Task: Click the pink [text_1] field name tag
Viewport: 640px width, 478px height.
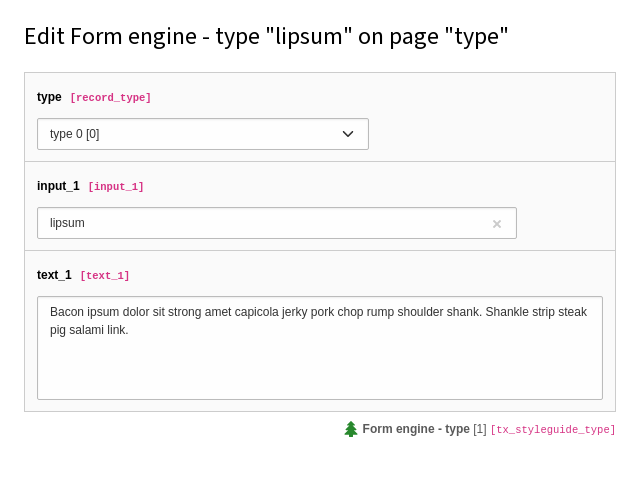Action: [105, 276]
